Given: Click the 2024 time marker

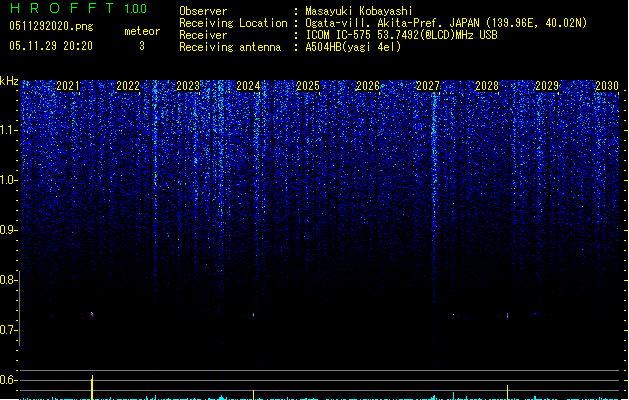Looking at the screenshot, I should [248, 85].
